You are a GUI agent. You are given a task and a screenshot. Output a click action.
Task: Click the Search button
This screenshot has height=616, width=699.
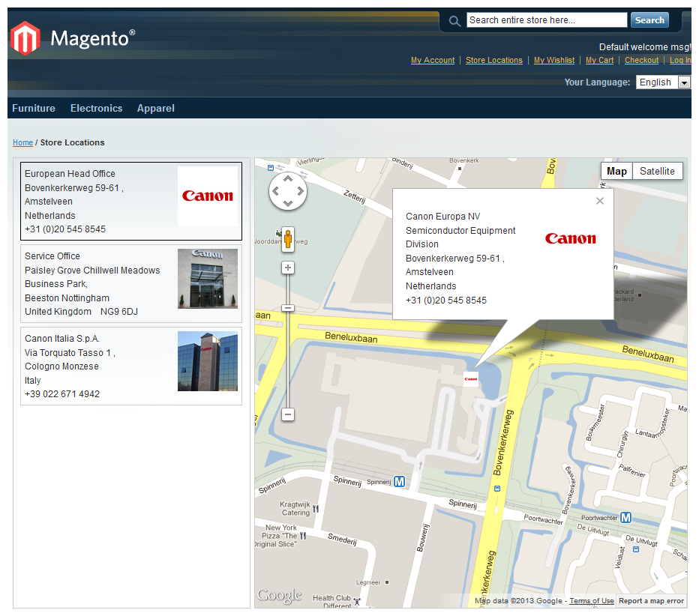pos(649,20)
